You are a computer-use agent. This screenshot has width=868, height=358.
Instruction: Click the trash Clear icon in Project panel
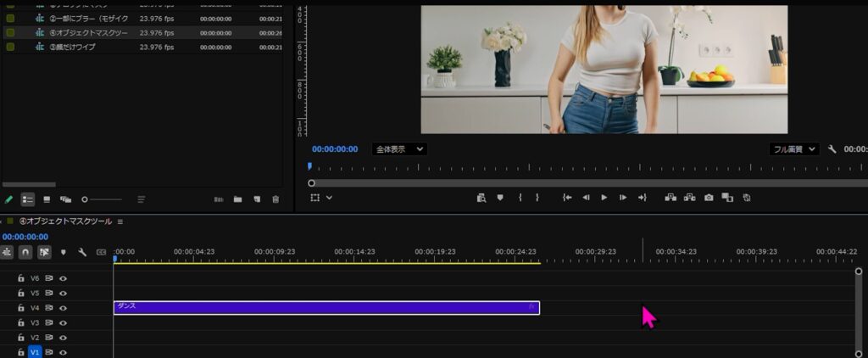(275, 199)
